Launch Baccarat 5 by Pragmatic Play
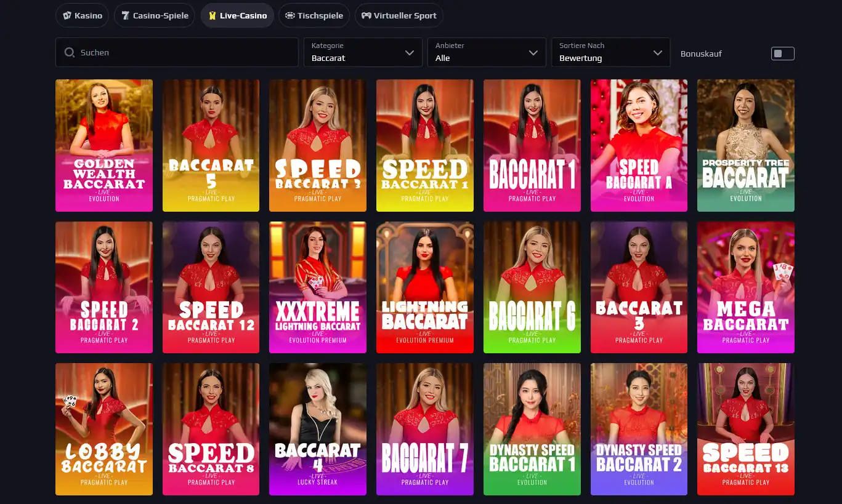Viewport: 842px width, 504px height. click(x=211, y=145)
